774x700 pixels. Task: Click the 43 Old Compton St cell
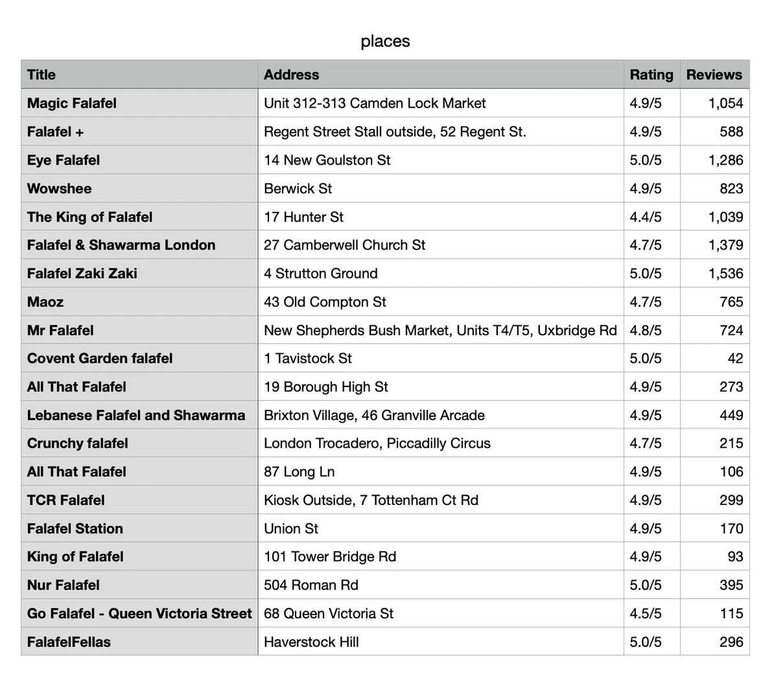click(x=441, y=301)
